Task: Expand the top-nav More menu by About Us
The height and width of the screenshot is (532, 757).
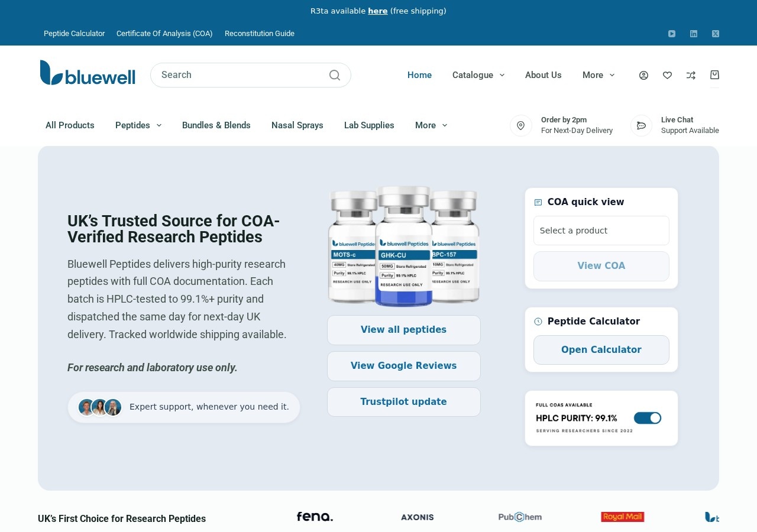Action: point(599,75)
